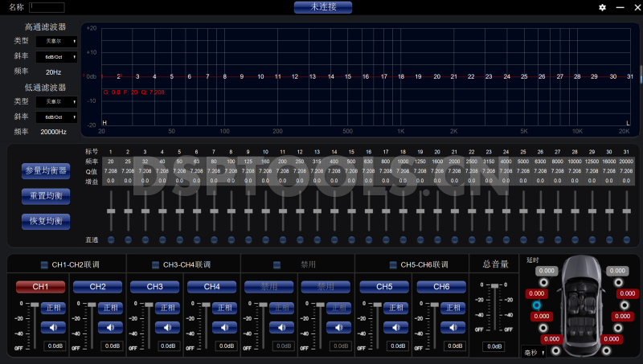The height and width of the screenshot is (364, 643).
Task: Select the cyan highlighted speaker beside the car
Action: pos(536,305)
